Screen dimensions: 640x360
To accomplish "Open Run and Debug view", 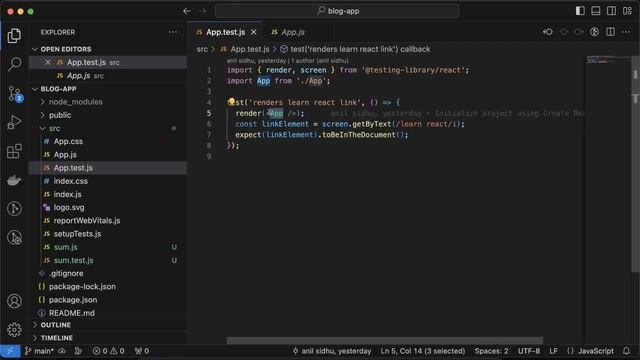I will pos(14,122).
